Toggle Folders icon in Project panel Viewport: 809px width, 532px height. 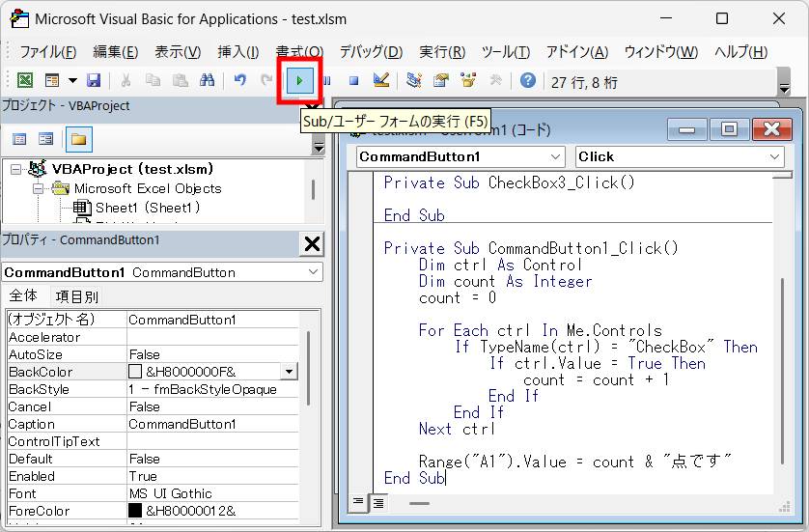79,139
